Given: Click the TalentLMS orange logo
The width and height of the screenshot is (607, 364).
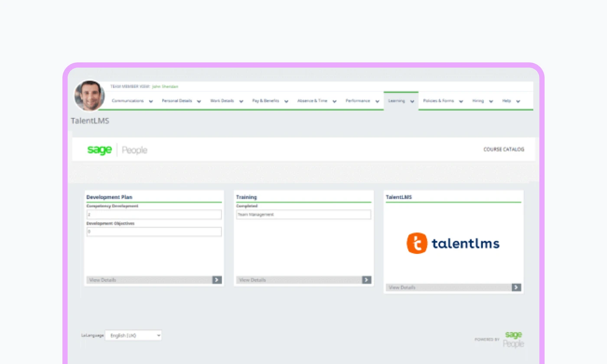Looking at the screenshot, I should [417, 243].
